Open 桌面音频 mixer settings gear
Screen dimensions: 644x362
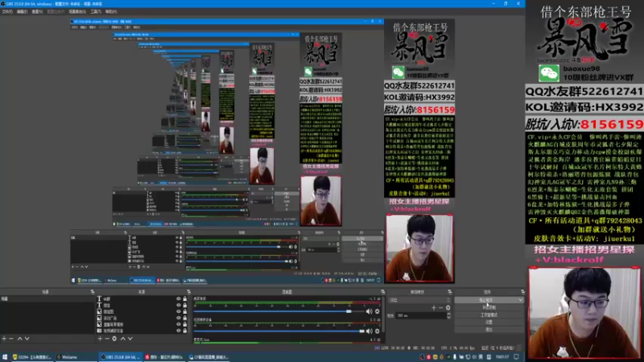pyautogui.click(x=377, y=311)
